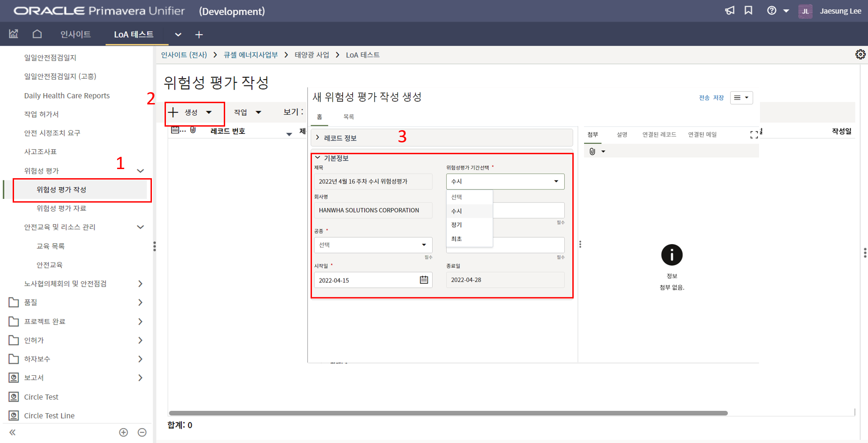Open the settings gear icon

860,55
